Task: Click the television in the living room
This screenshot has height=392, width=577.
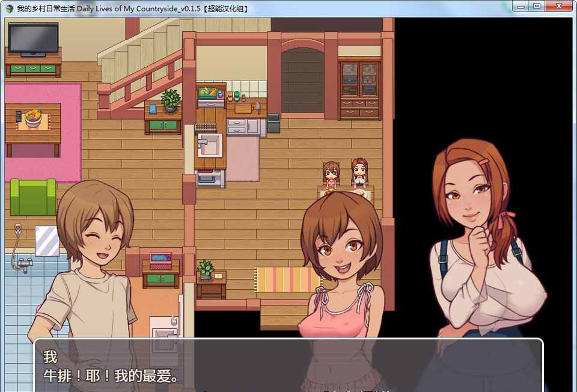Action: click(x=33, y=40)
